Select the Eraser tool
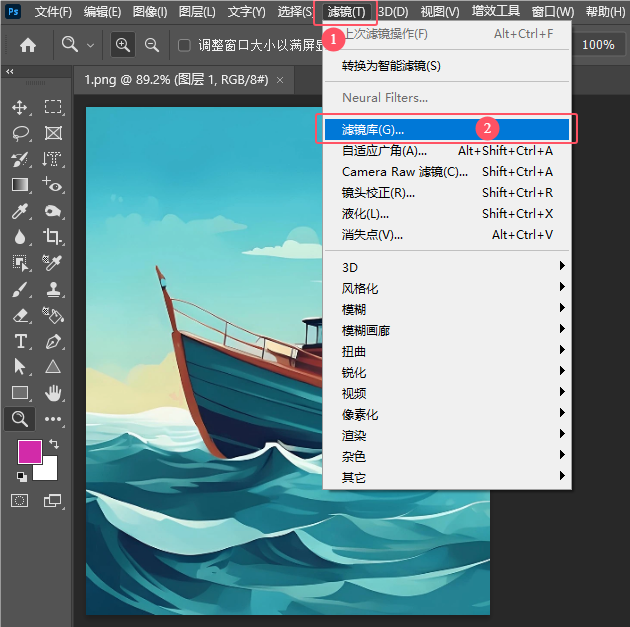Viewport: 630px width, 627px height. 20,316
